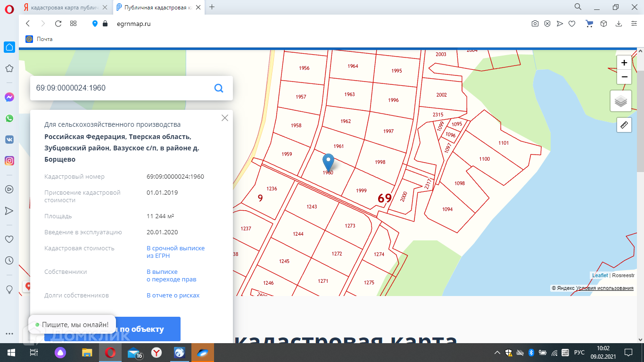
Task: Open the Speed Dial start page grid
Action: click(73, 24)
